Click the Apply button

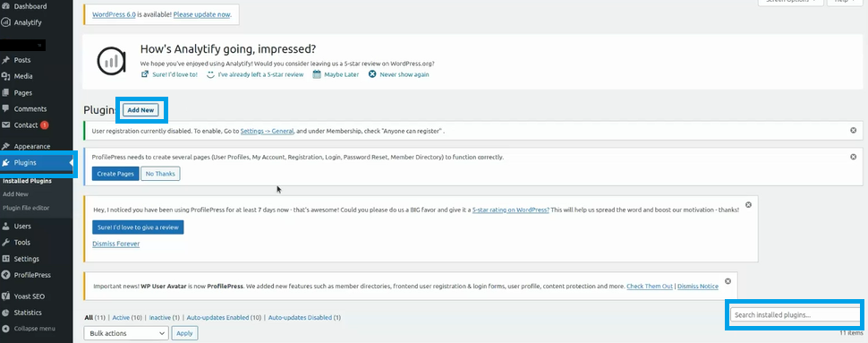pyautogui.click(x=185, y=333)
